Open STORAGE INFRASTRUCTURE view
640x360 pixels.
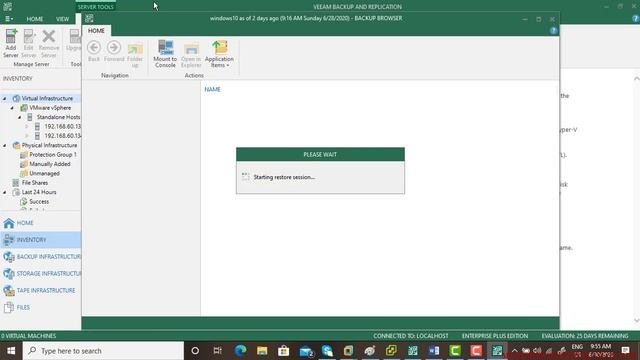pyautogui.click(x=40, y=273)
